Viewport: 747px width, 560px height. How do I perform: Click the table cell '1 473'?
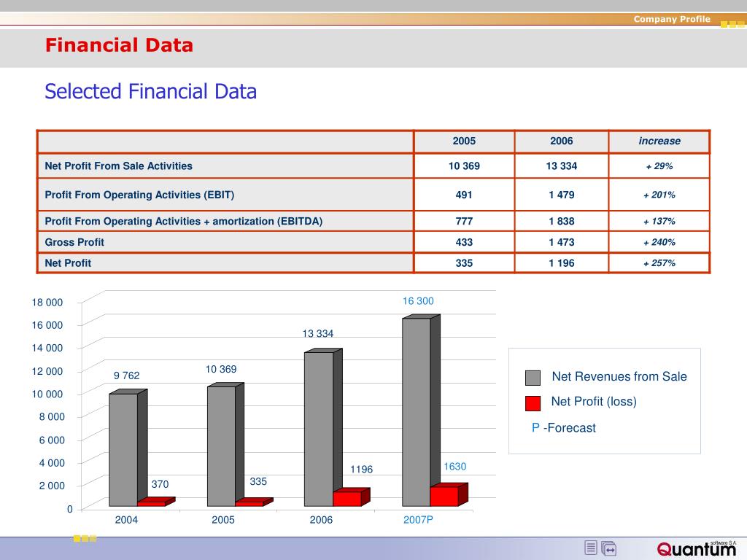point(561,242)
